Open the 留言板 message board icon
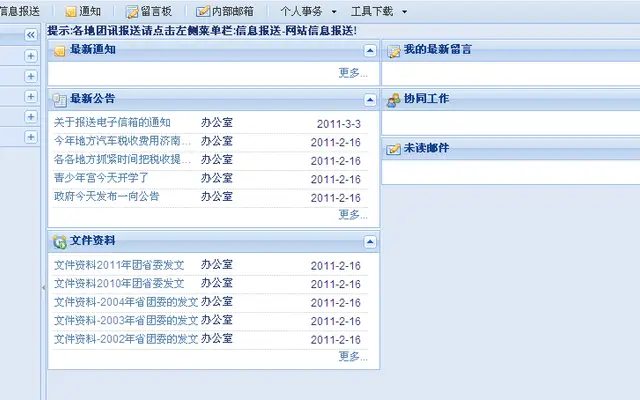Screen dimensions: 640x400 132,11
